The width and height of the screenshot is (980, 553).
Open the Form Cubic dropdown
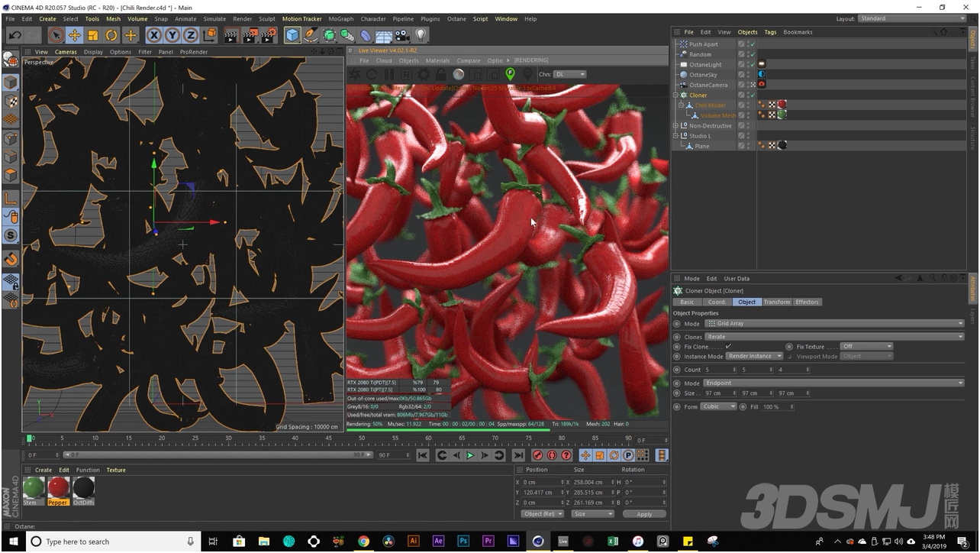(x=718, y=407)
